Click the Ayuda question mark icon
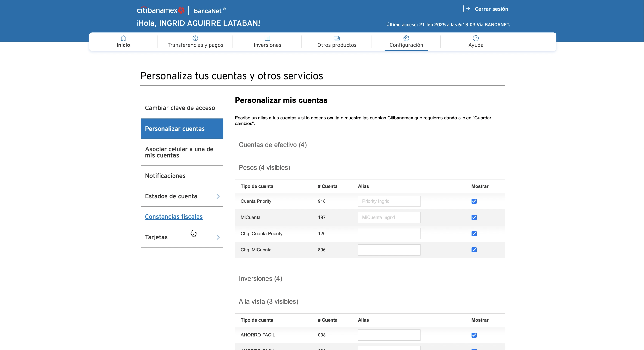This screenshot has width=644, height=350. click(476, 38)
